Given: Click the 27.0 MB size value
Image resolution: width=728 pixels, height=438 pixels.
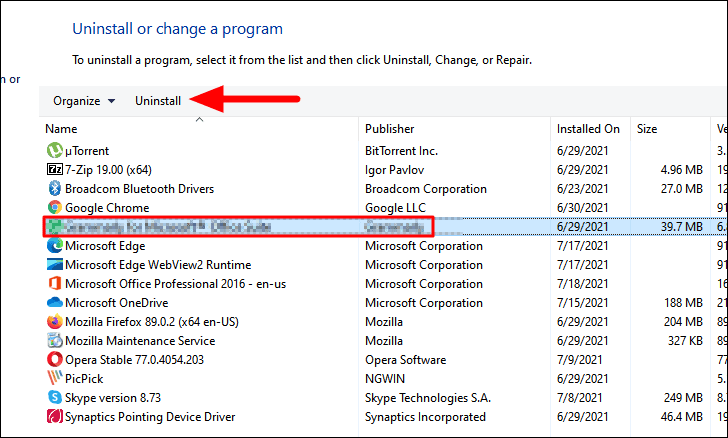Looking at the screenshot, I should pyautogui.click(x=682, y=189).
